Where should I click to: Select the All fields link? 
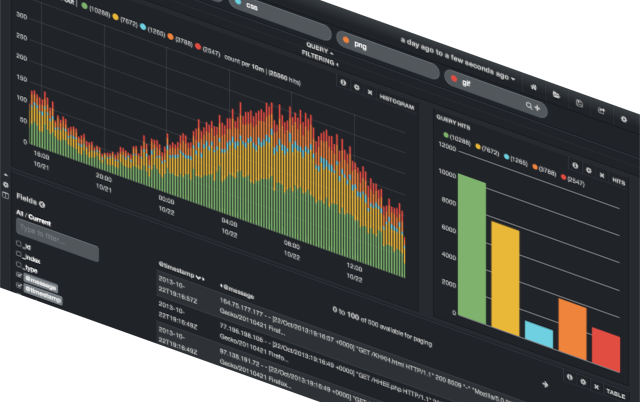(19, 213)
